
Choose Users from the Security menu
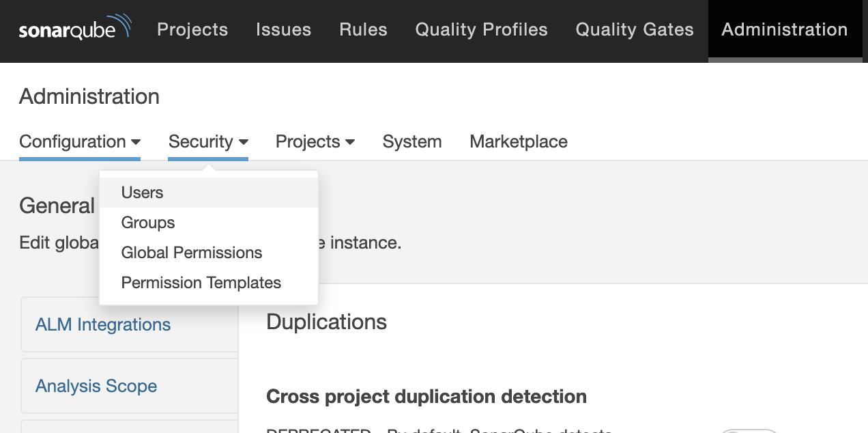[x=143, y=193]
